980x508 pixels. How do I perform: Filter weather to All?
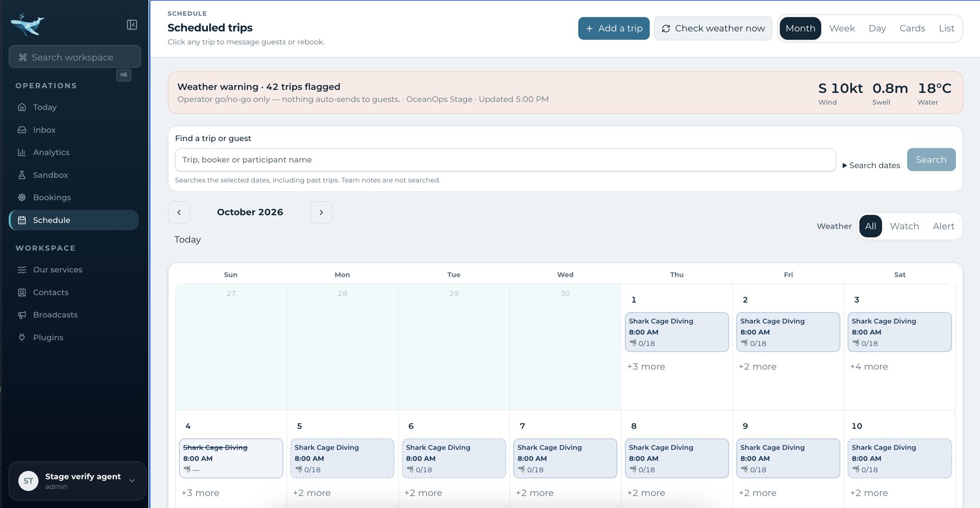[871, 226]
